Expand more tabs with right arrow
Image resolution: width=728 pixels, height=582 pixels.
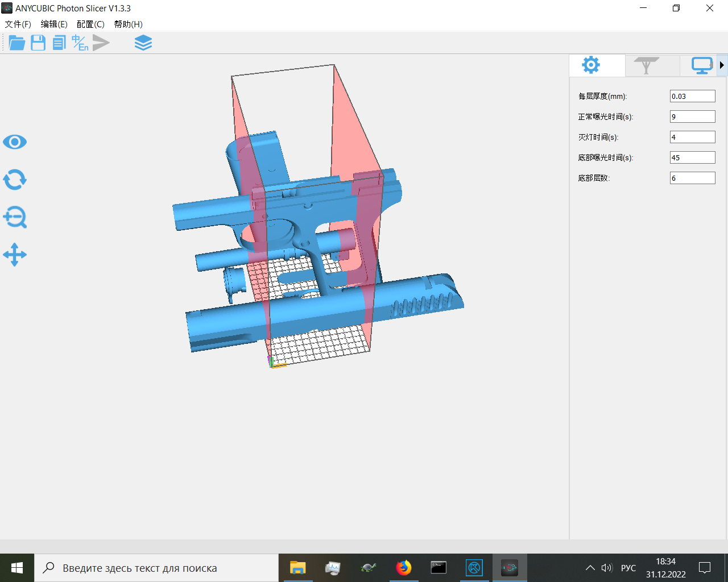pyautogui.click(x=722, y=65)
